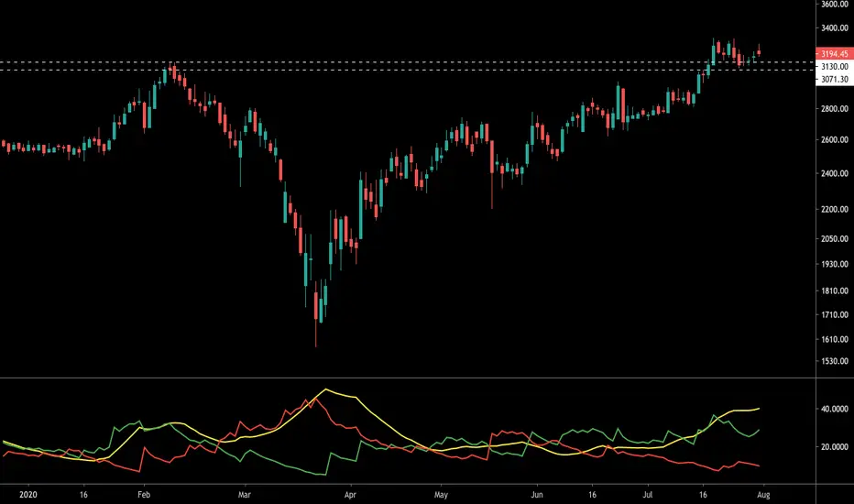The height and width of the screenshot is (504, 854).
Task: Click the Aug label on time axis
Action: (x=763, y=495)
